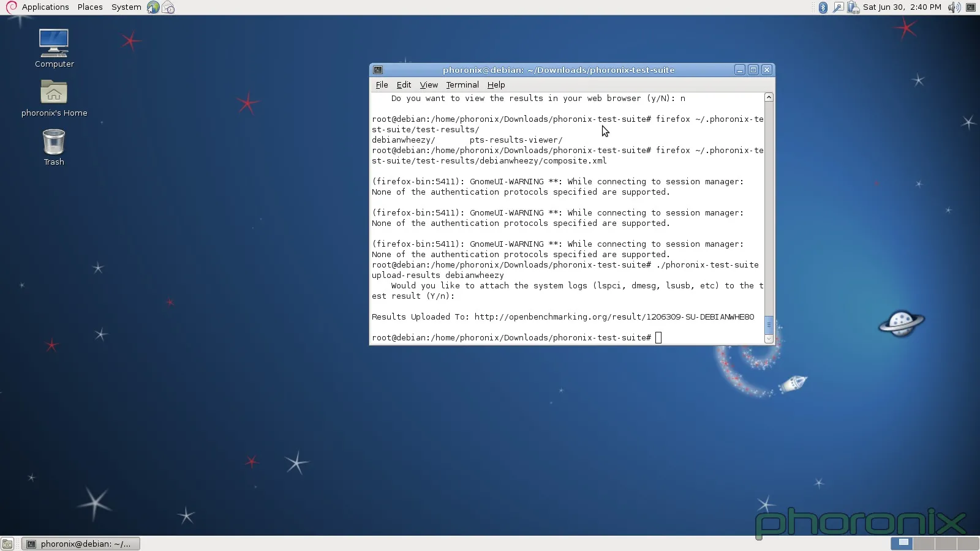
Task: Open the Places menu
Action: 90,7
